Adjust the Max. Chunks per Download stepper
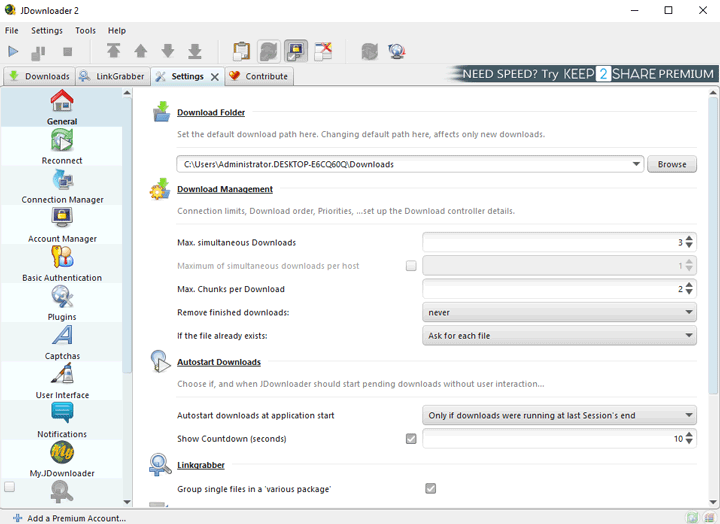This screenshot has height=524, width=720. [x=689, y=289]
